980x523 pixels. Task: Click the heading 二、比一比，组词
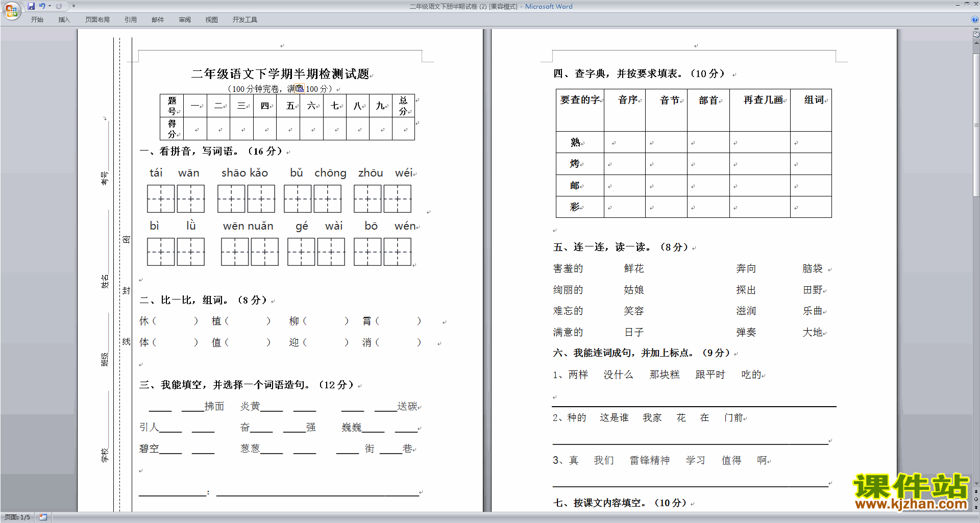184,300
